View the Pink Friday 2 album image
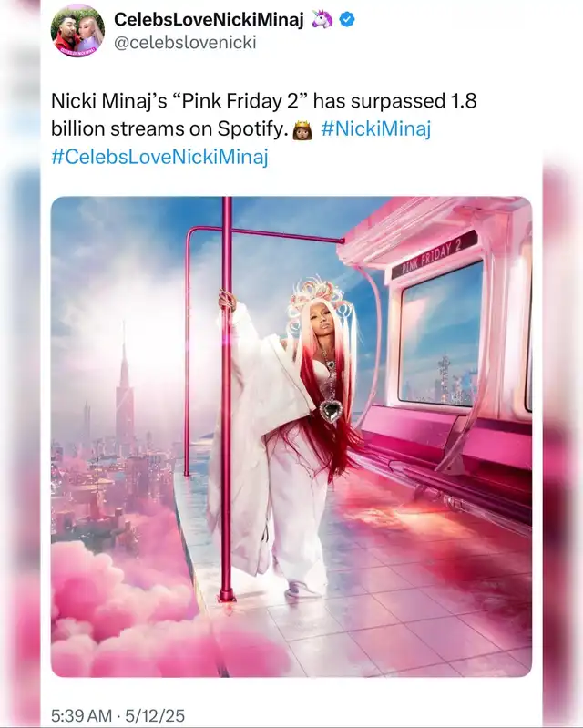 (291, 436)
